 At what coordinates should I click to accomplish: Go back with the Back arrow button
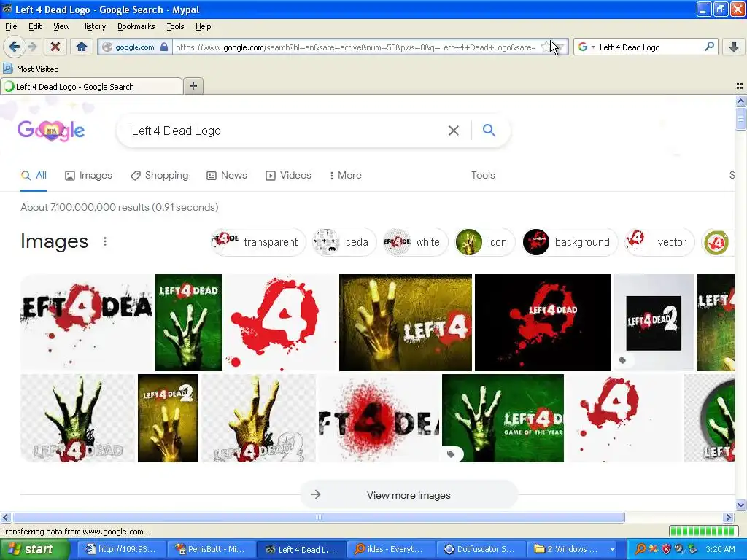(14, 47)
